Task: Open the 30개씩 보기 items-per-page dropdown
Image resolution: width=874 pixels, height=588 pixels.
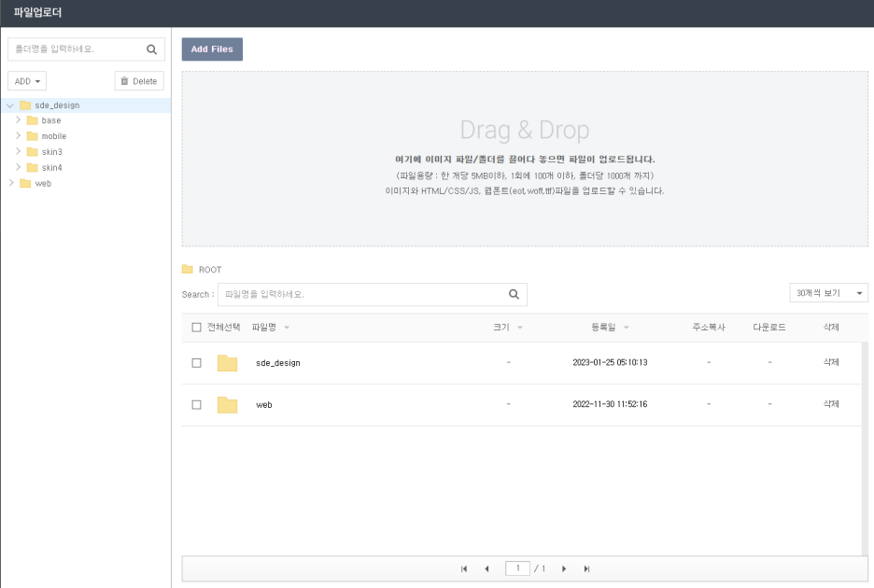Action: point(828,293)
